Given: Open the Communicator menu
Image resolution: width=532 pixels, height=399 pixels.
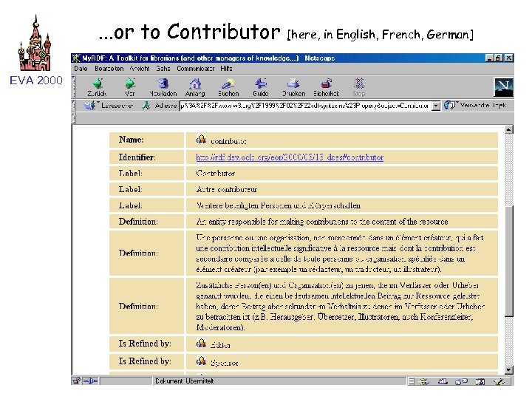Looking at the screenshot, I should tap(195, 69).
